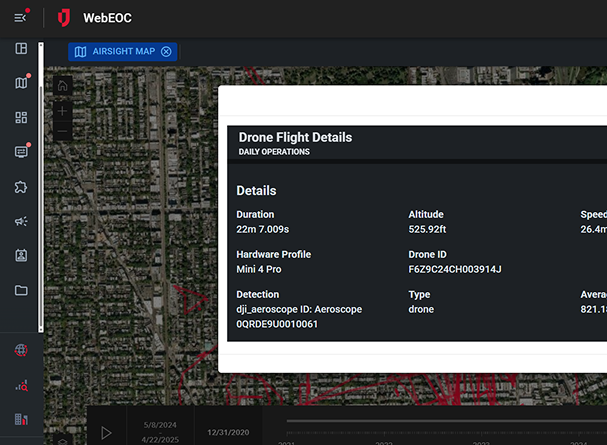
Task: Open the globe icon in sidebar
Action: click(21, 350)
